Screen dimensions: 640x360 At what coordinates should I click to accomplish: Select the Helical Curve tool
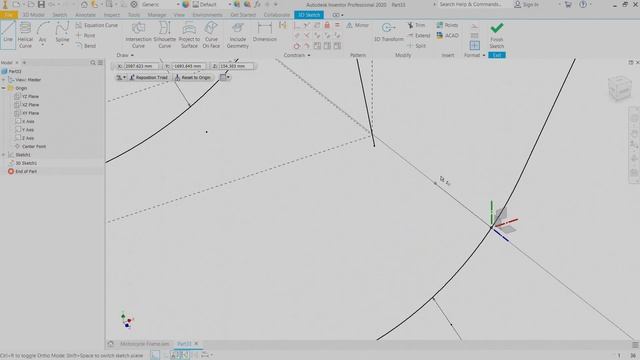[25, 35]
